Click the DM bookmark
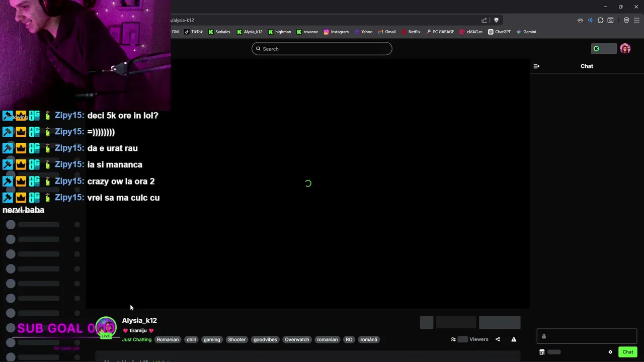The width and height of the screenshot is (644, 362). (175, 32)
